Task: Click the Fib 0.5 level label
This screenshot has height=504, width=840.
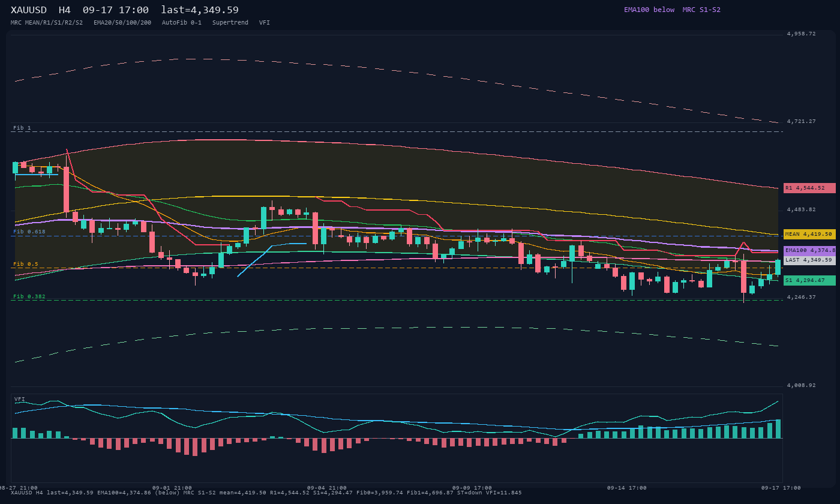Action: click(26, 264)
